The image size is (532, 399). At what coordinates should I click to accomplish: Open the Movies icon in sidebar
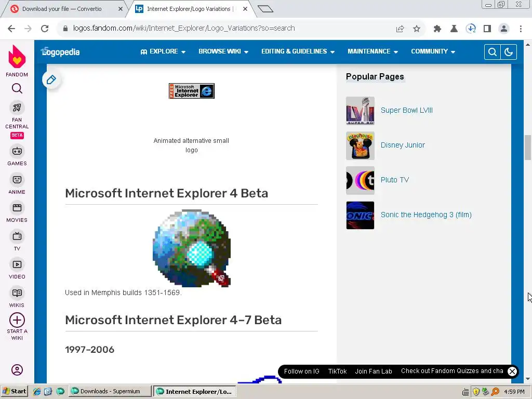point(17,208)
